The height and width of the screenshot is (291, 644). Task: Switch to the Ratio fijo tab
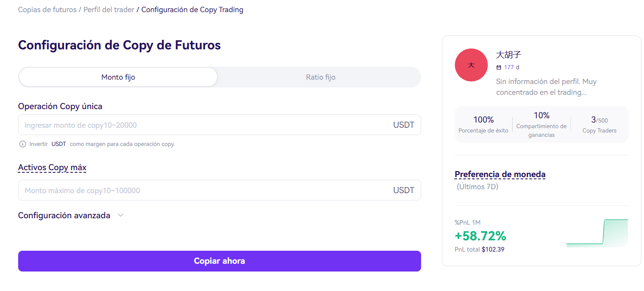tap(321, 77)
